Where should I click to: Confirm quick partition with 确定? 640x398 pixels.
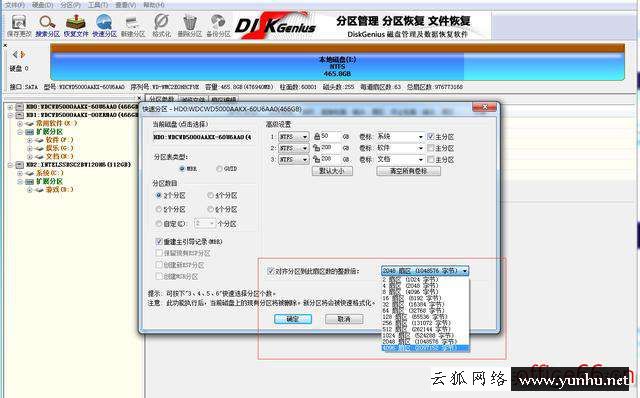point(293,319)
